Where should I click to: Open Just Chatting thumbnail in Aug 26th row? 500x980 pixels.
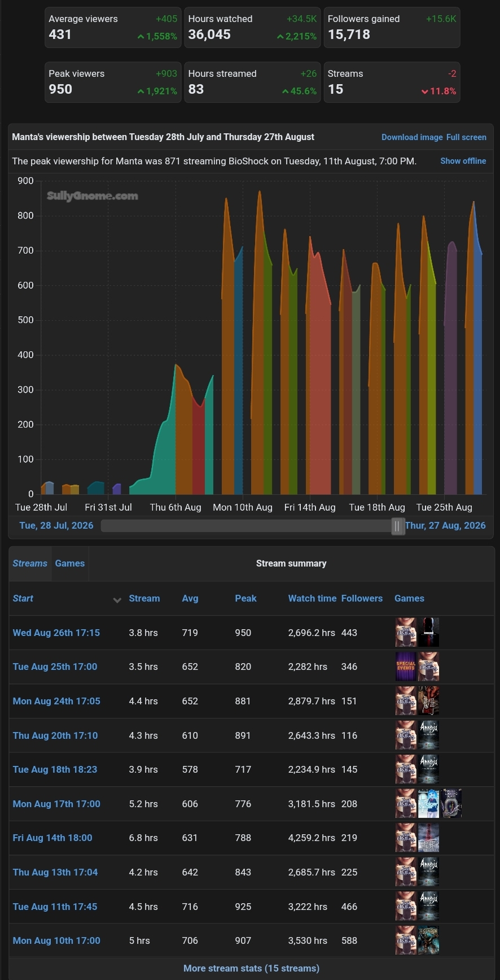click(x=406, y=632)
